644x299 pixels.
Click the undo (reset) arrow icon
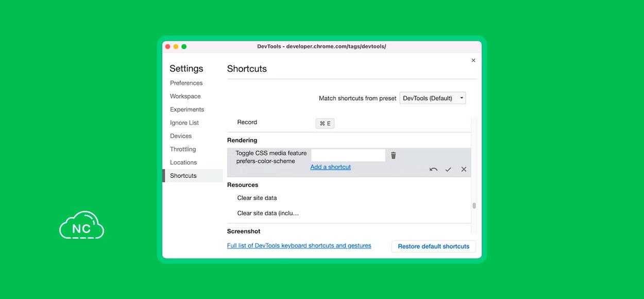[x=433, y=170]
